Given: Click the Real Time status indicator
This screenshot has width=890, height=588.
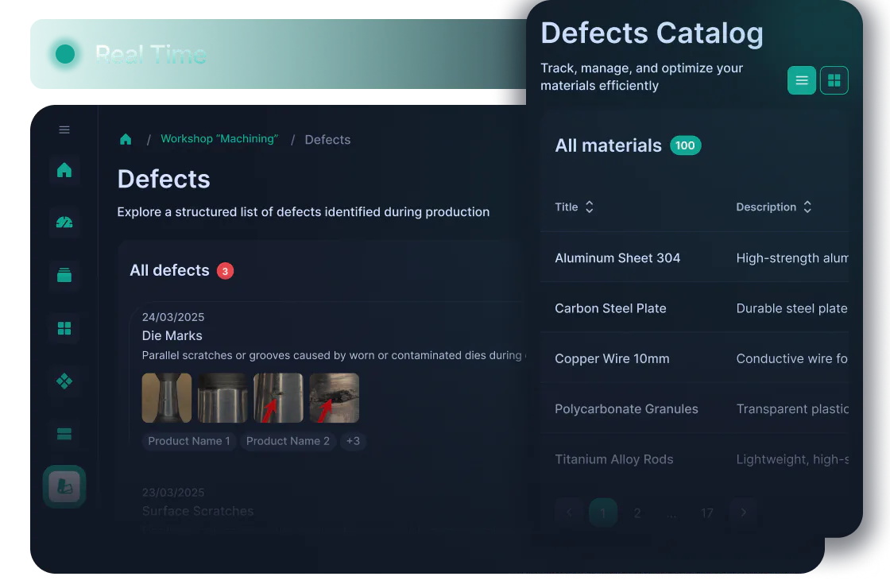Looking at the screenshot, I should click(x=65, y=55).
